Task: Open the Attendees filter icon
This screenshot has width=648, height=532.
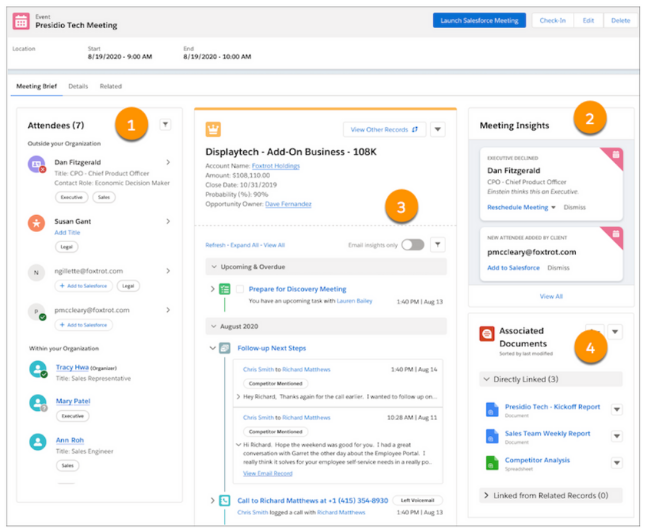Action: click(165, 124)
